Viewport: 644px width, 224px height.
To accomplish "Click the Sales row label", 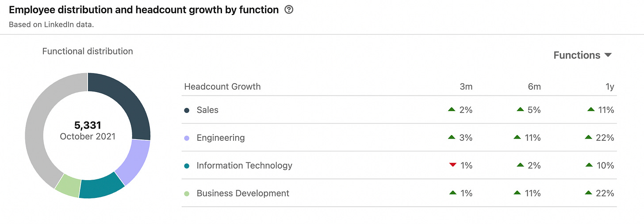I will 207,110.
